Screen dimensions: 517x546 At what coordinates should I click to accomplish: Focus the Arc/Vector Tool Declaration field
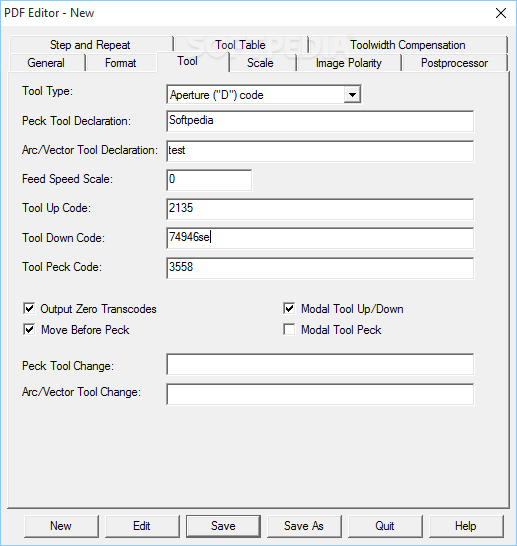pos(320,151)
